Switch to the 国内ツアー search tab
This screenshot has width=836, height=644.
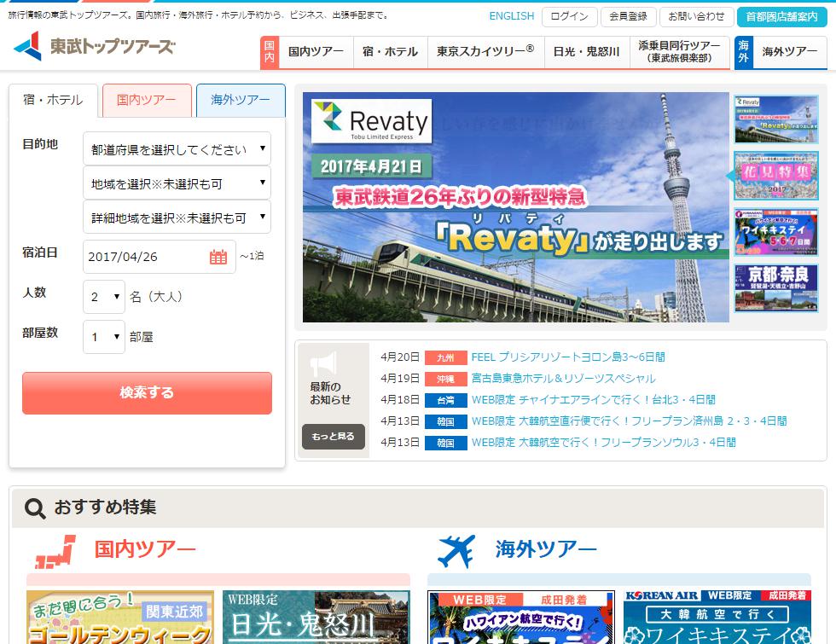147,101
